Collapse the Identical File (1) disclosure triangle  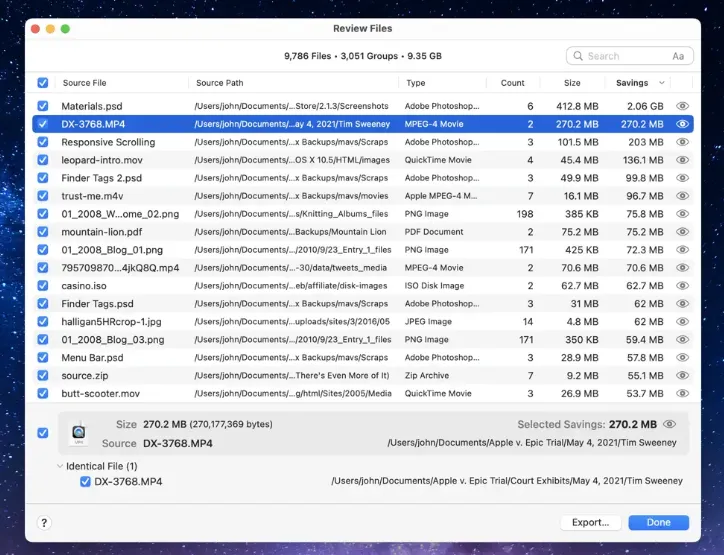point(60,466)
